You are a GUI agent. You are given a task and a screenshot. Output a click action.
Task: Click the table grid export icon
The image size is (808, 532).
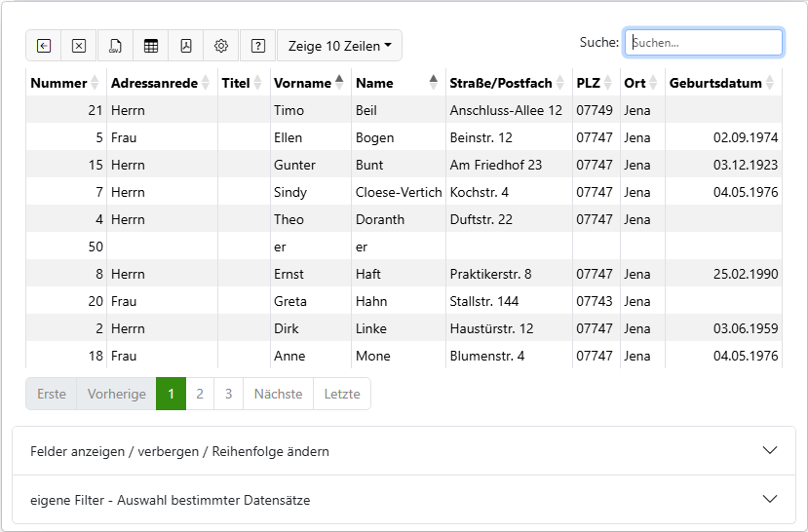point(150,46)
